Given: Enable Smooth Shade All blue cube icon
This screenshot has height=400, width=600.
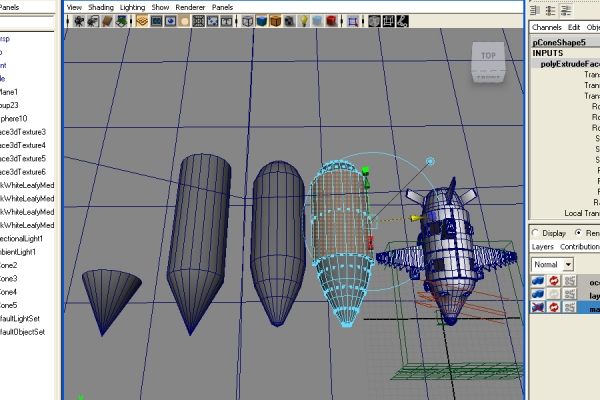Looking at the screenshot, I should [262, 21].
